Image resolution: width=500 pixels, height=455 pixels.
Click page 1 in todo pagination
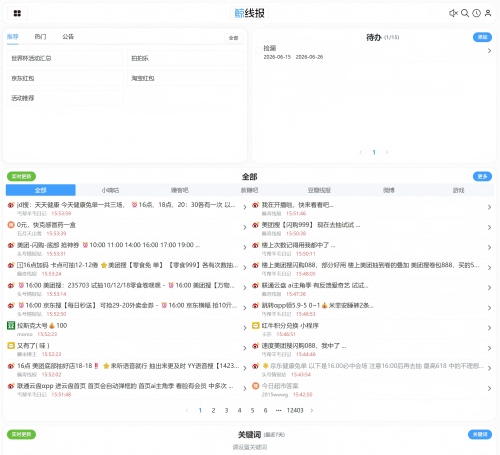(374, 152)
